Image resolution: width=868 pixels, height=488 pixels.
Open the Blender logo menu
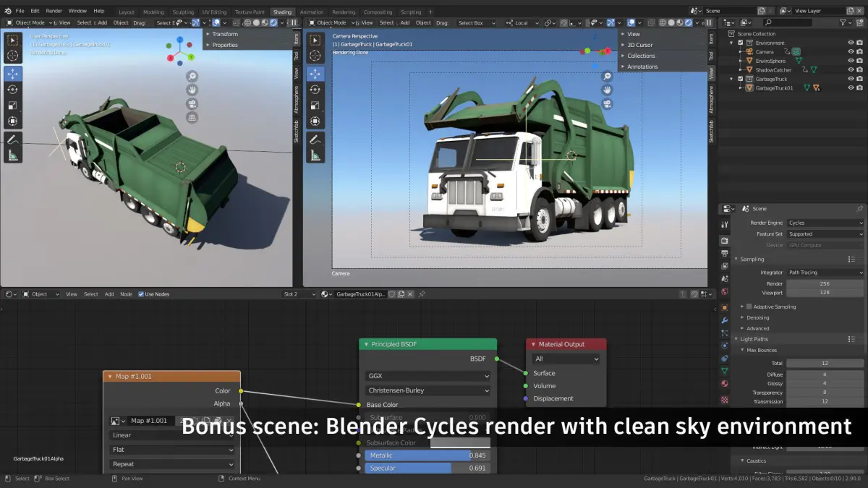(x=7, y=11)
